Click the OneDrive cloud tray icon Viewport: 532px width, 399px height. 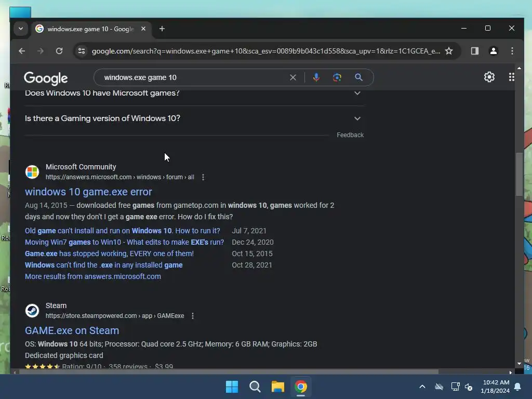439,387
